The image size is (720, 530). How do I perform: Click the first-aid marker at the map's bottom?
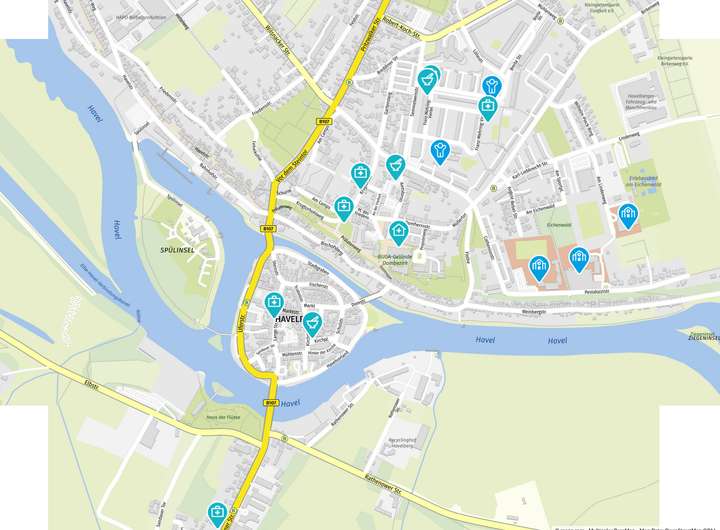217,514
